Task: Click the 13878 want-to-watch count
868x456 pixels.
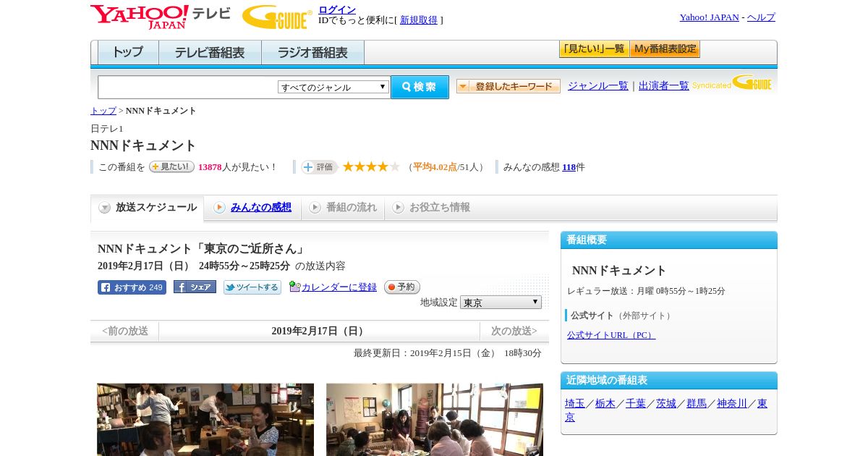Action: tap(210, 167)
